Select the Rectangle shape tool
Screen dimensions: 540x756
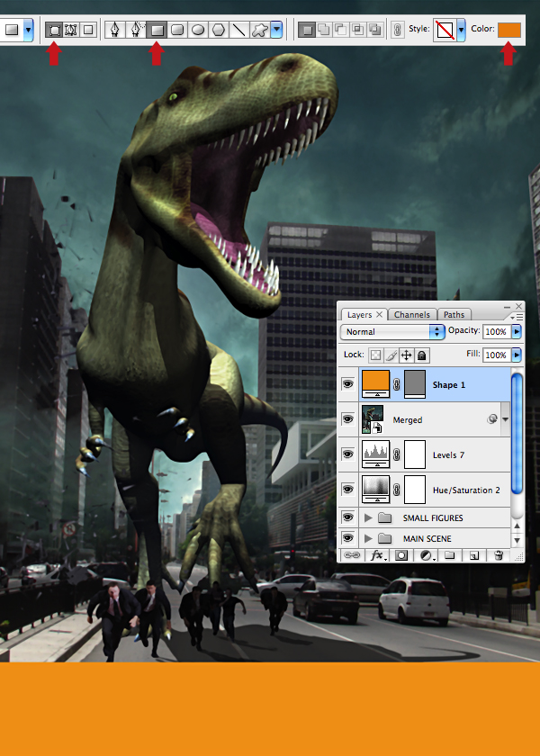tap(157, 31)
